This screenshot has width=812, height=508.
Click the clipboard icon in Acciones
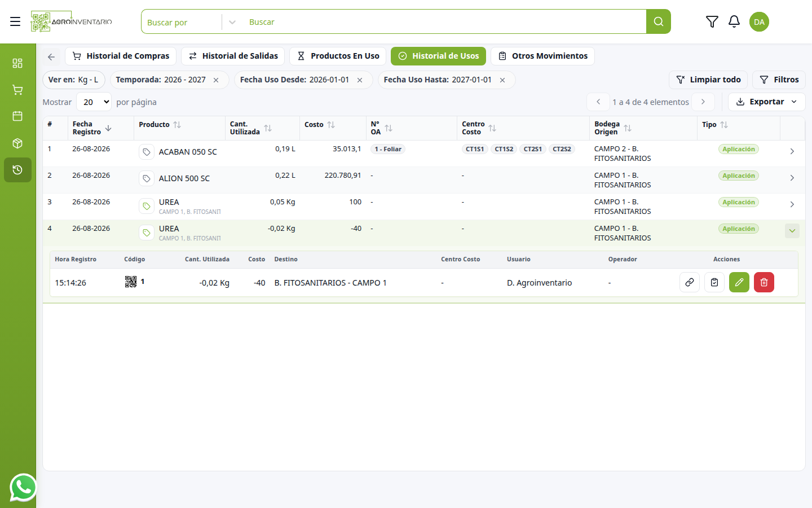point(714,282)
